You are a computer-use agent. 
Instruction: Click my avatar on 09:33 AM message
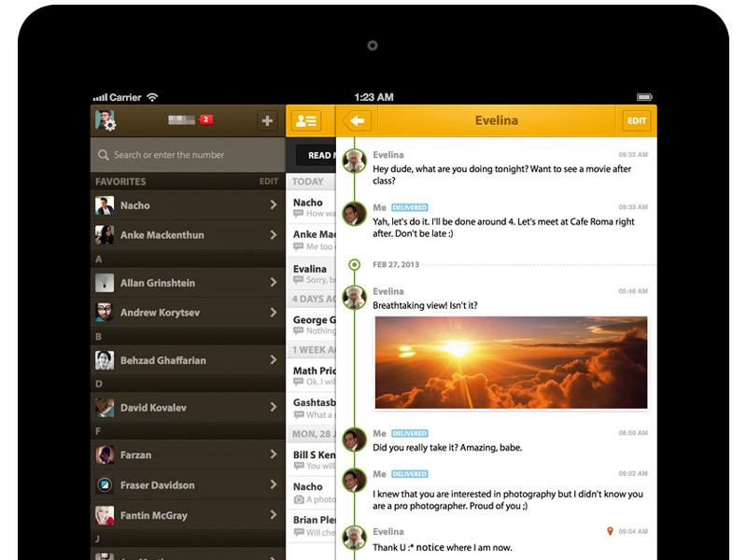(355, 214)
